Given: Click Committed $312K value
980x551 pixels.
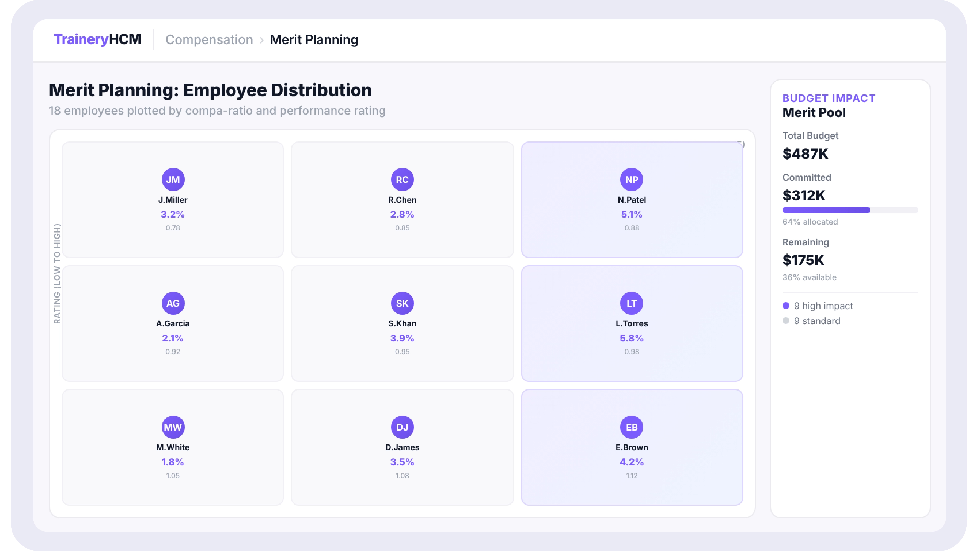Looking at the screenshot, I should click(804, 195).
